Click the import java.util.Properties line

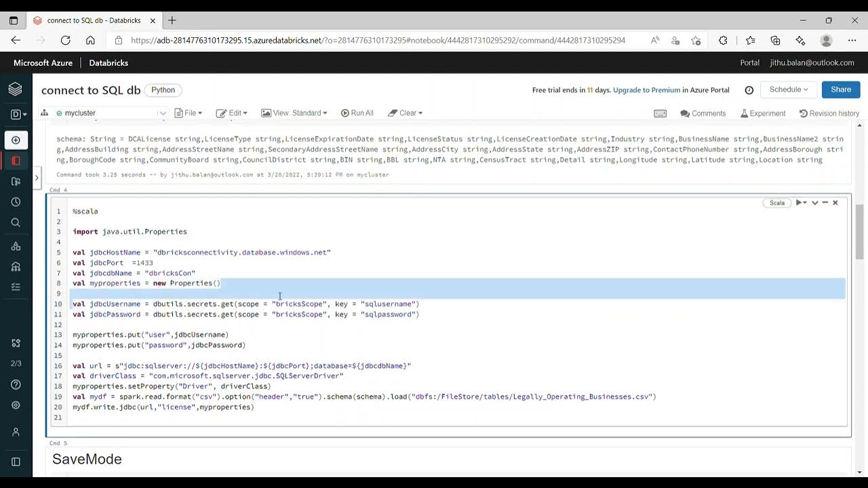[130, 231]
